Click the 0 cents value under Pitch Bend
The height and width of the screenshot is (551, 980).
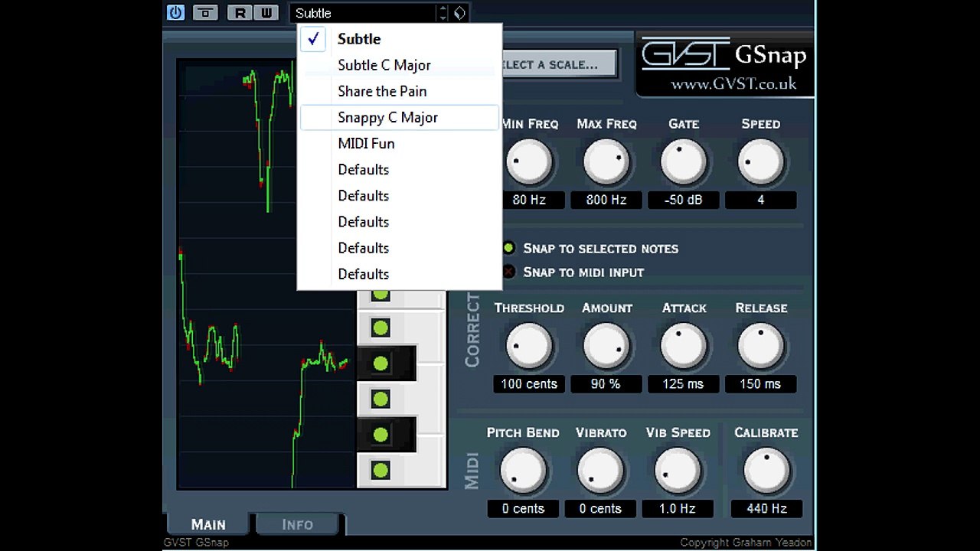pos(523,509)
